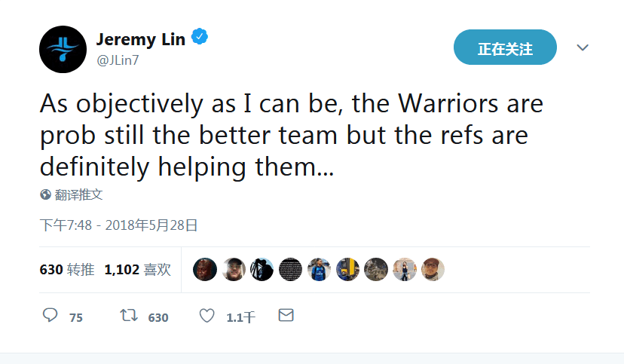Image resolution: width=624 pixels, height=364 pixels.
Task: Open the 1,102 喜欢 likes list
Action: coord(138,269)
